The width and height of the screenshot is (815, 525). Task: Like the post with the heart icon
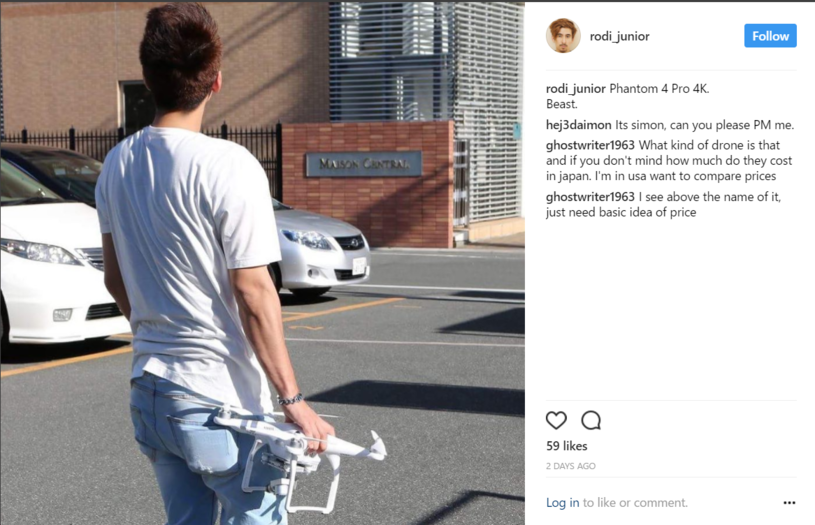point(556,420)
